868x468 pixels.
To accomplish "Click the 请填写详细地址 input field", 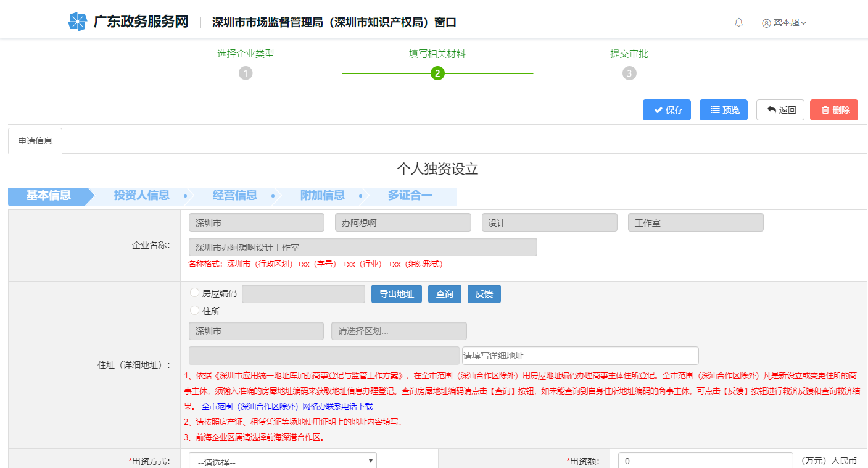I will point(579,356).
